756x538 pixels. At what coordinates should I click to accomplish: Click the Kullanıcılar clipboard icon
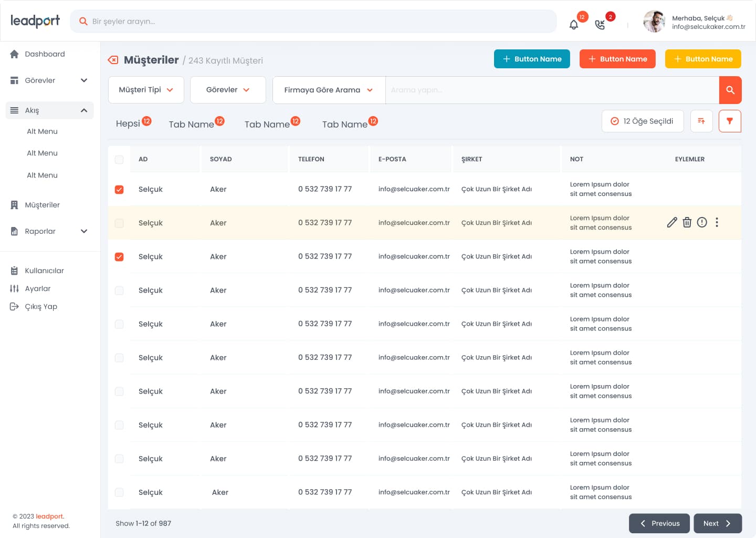pos(14,271)
